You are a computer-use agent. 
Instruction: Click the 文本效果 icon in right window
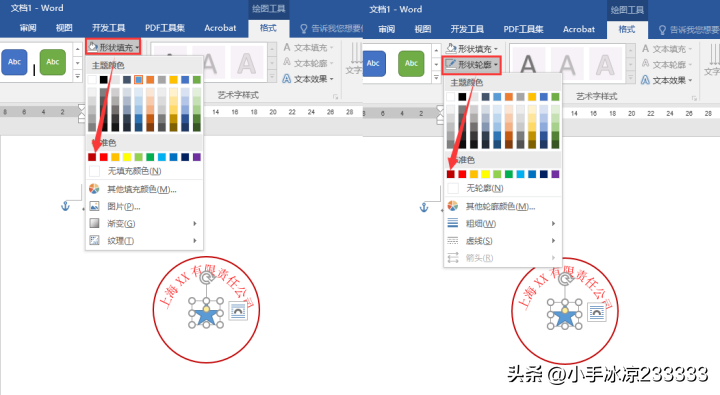[x=645, y=80]
